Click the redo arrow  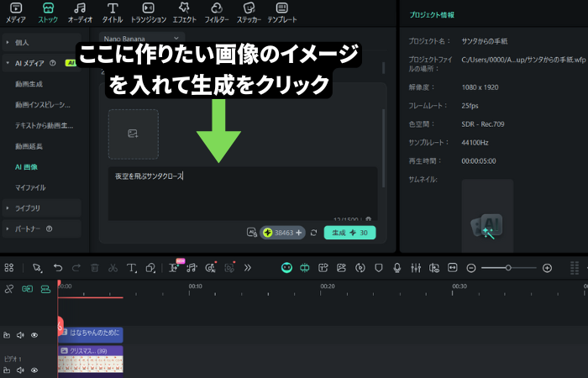coord(76,268)
